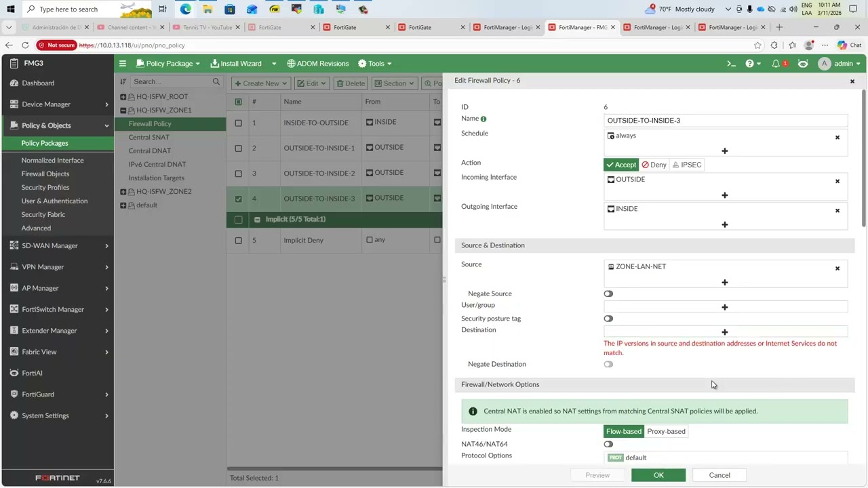Uncheck the OUTSIDE-TO-INSIDE-3 row checkbox
The image size is (868, 488).
coord(238,199)
